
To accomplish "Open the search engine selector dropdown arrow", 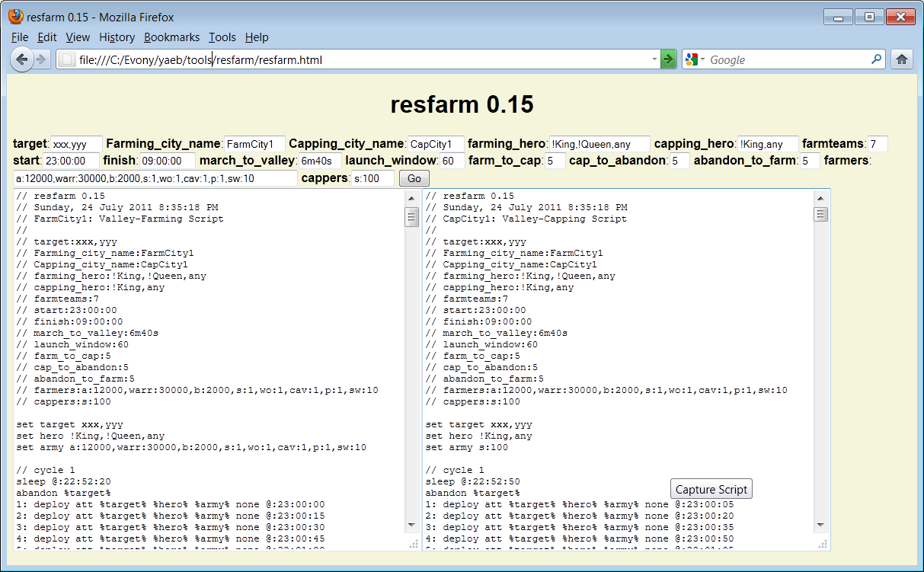I will pyautogui.click(x=703, y=59).
